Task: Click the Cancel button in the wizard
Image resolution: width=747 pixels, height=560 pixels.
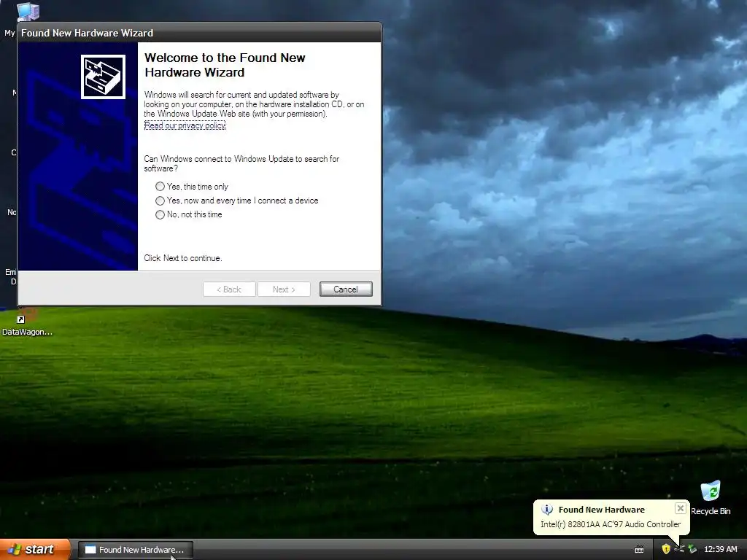Action: (x=346, y=289)
